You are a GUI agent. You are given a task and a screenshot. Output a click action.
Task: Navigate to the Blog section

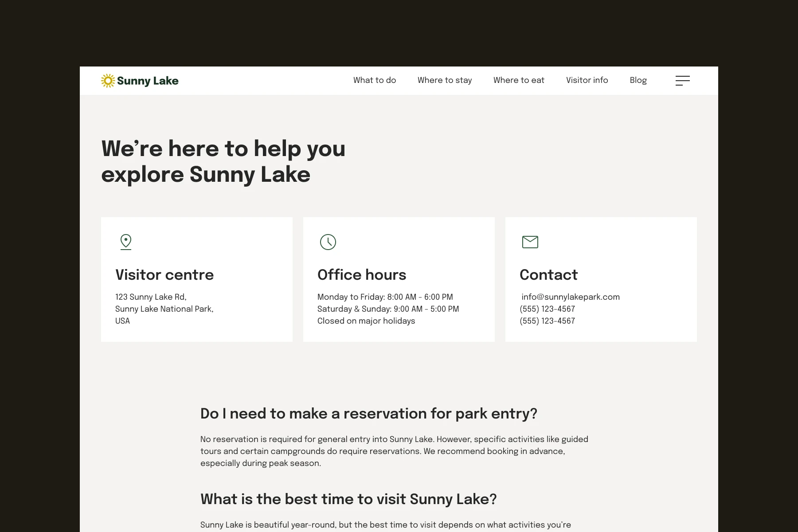638,80
